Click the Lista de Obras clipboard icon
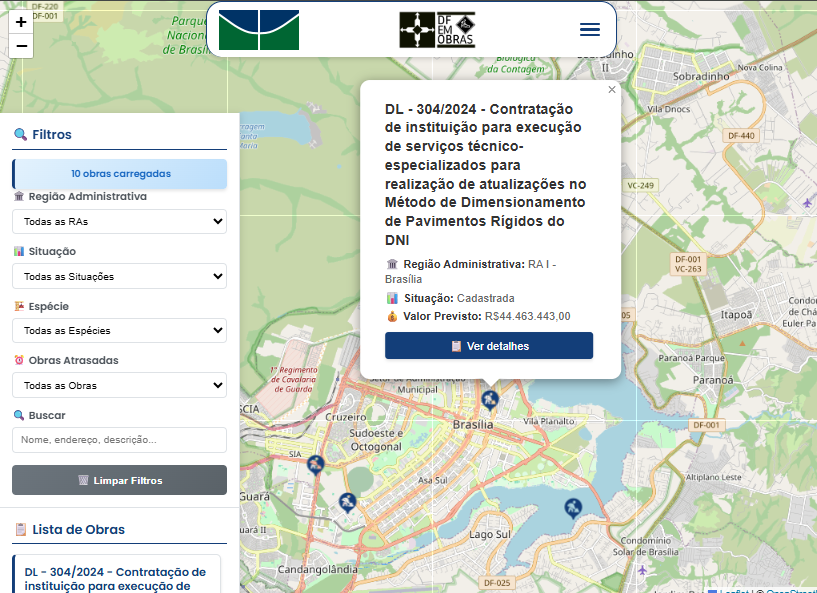Viewport: 817px width, 593px height. [20, 529]
